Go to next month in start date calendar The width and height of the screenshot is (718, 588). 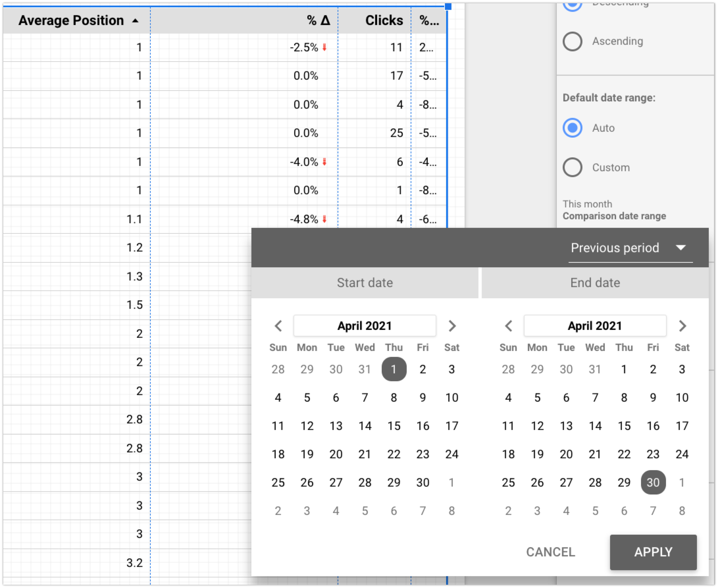point(452,326)
